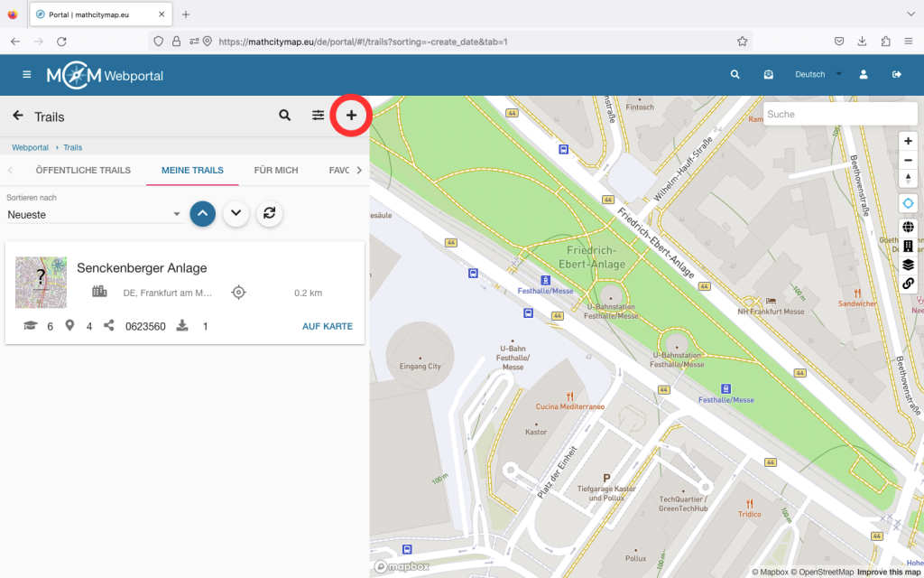This screenshot has width=924, height=578.
Task: Open the Deutsch language dropdown
Action: (x=817, y=75)
